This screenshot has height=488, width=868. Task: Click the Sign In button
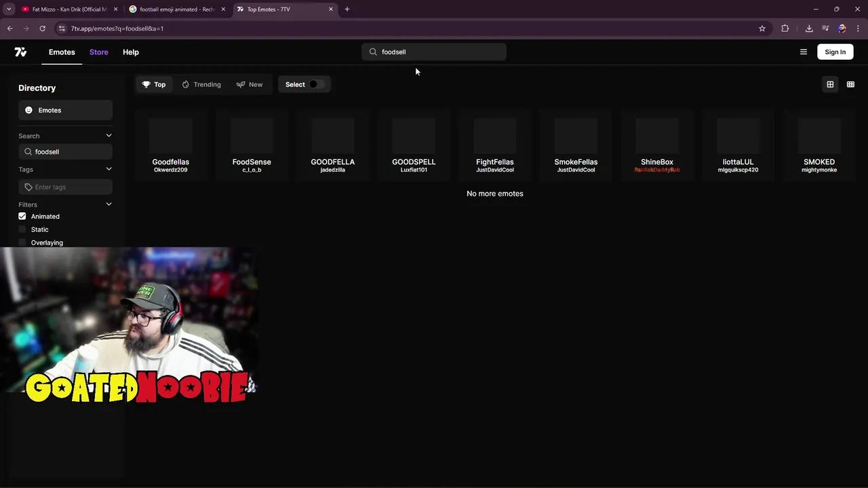click(835, 52)
